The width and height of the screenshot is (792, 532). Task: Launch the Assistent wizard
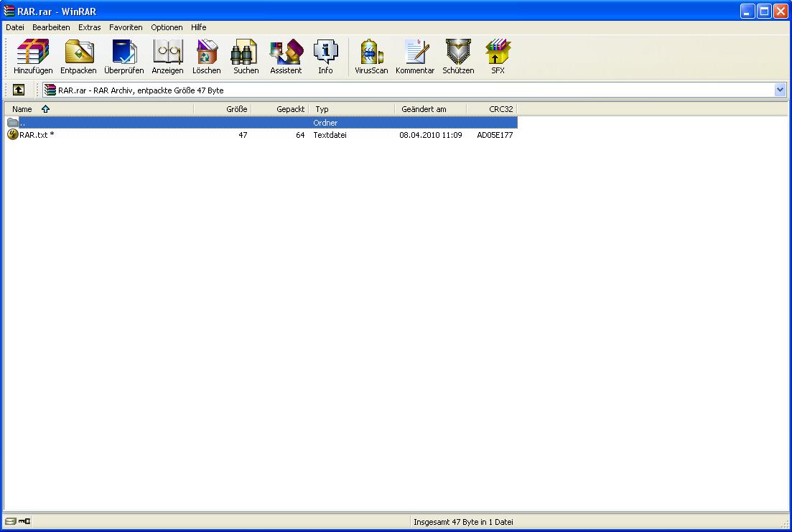pos(286,57)
